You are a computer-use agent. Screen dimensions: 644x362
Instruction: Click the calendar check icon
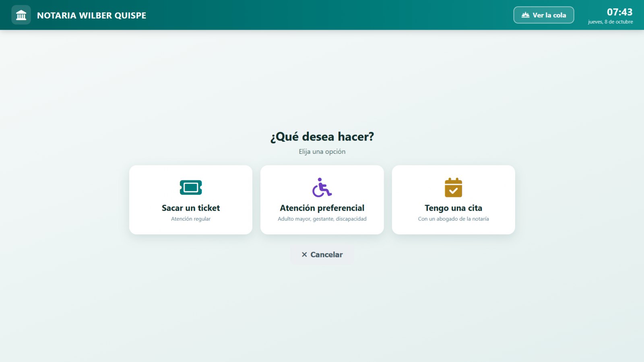[x=453, y=187]
